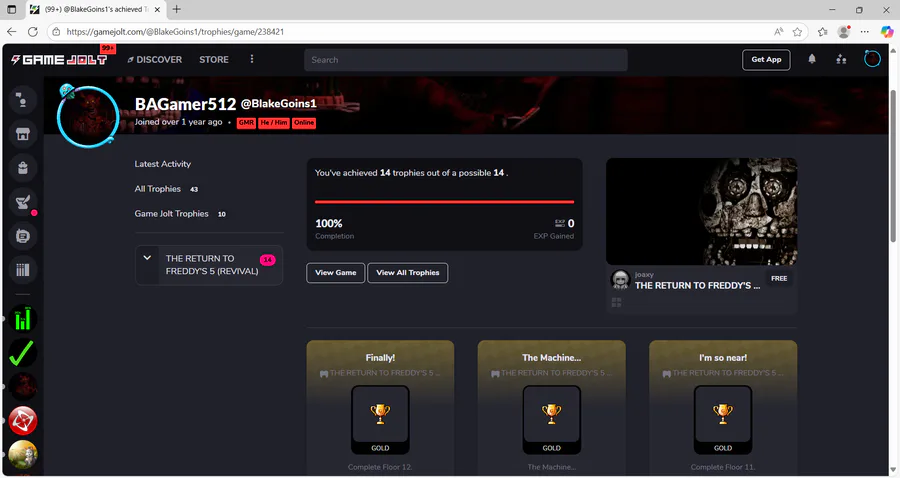Click the BAGamer512 display name

pos(185,104)
